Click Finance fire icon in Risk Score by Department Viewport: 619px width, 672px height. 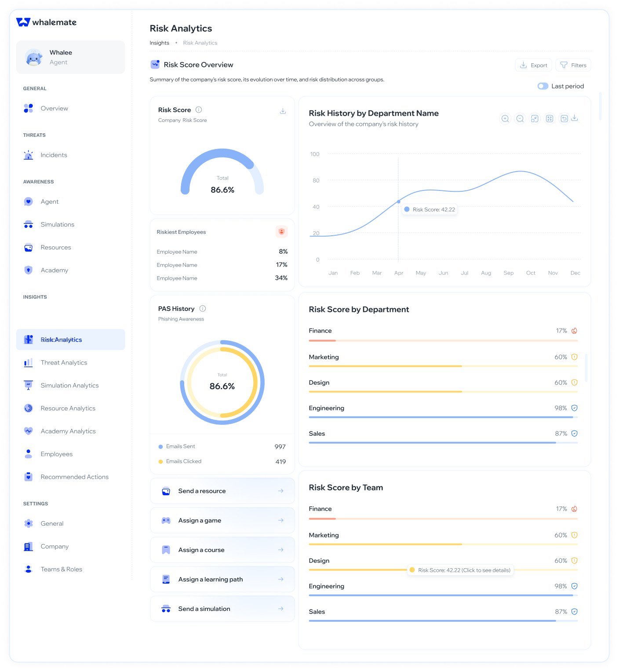pos(574,331)
